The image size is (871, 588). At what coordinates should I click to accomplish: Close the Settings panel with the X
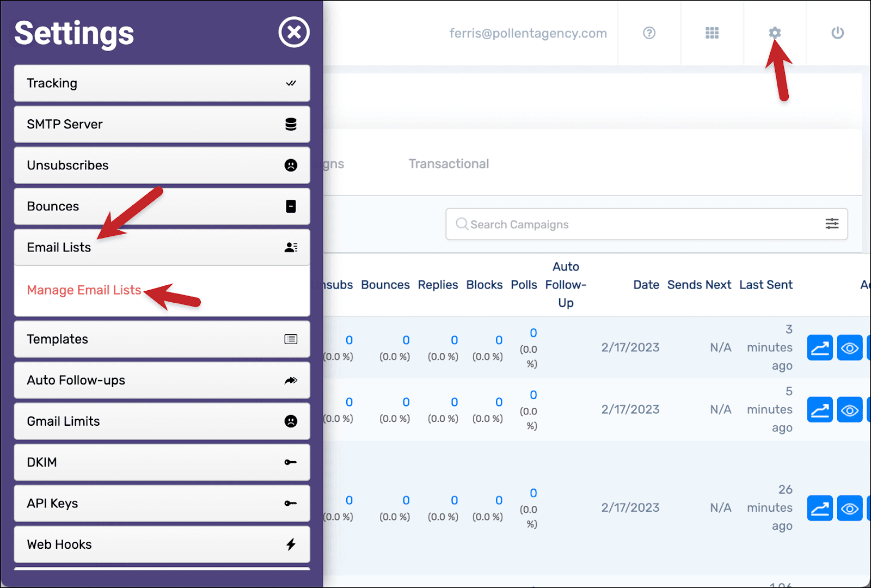pos(294,32)
